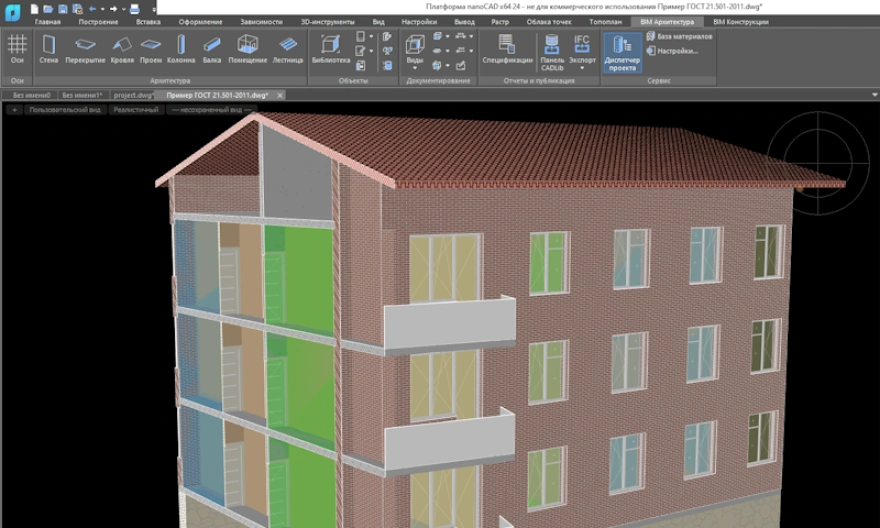The width and height of the screenshot is (880, 528).
Task: Click the Save icon in quick access toolbar
Action: click(61, 8)
